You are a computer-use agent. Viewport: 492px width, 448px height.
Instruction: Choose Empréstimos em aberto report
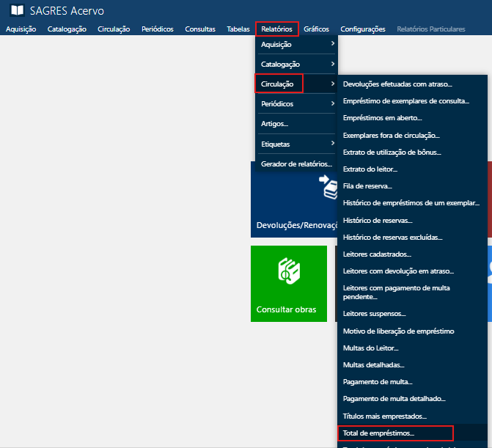pos(382,117)
